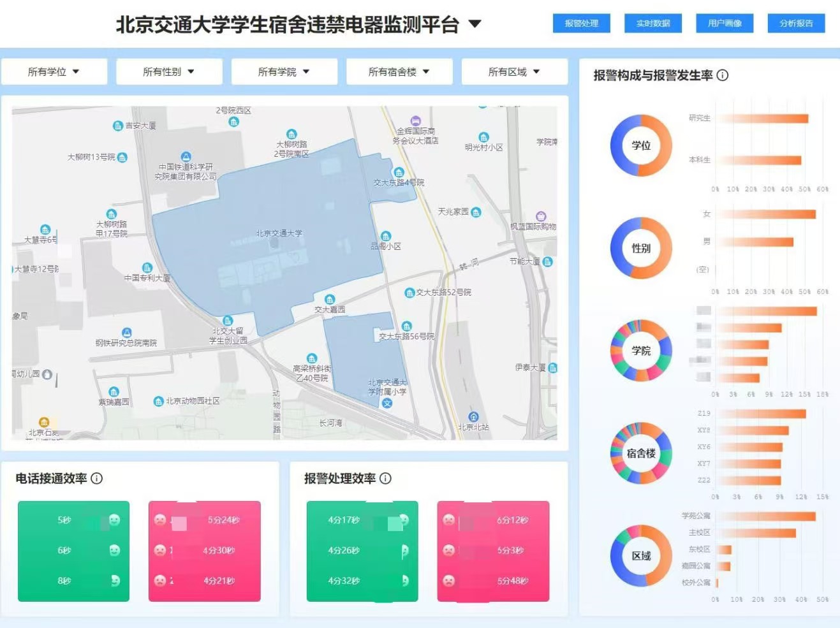Click info icon next to 电话接通效率
Screen dimensions: 840x628
tap(97, 478)
